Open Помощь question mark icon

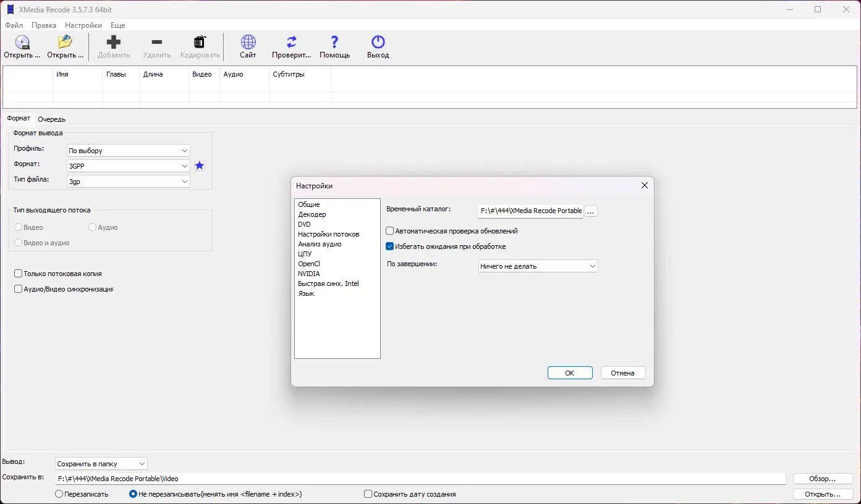pos(334,43)
